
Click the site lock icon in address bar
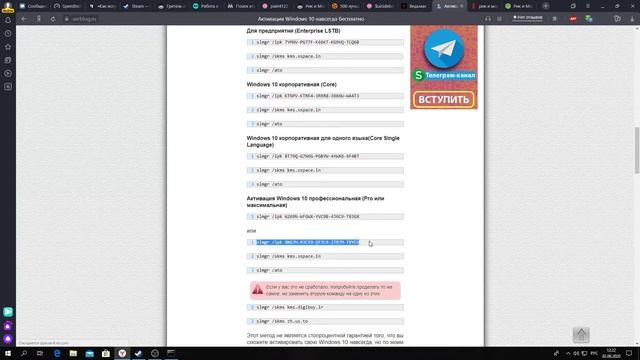click(x=67, y=19)
